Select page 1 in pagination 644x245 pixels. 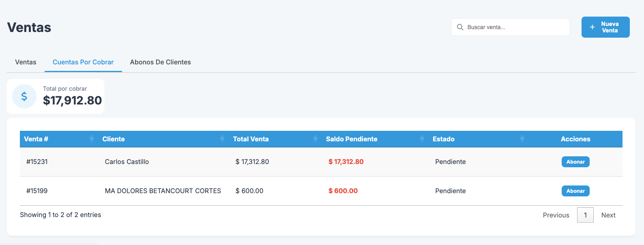pos(585,215)
